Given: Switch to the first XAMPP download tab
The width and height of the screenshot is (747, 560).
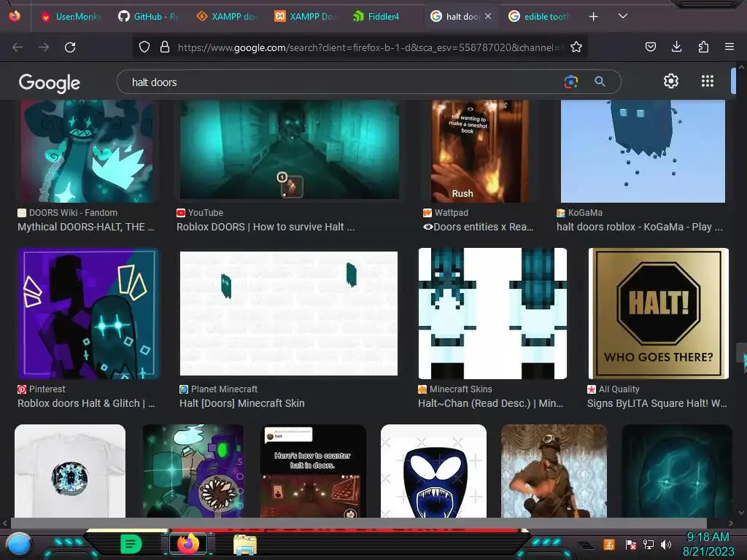Looking at the screenshot, I should tap(226, 16).
